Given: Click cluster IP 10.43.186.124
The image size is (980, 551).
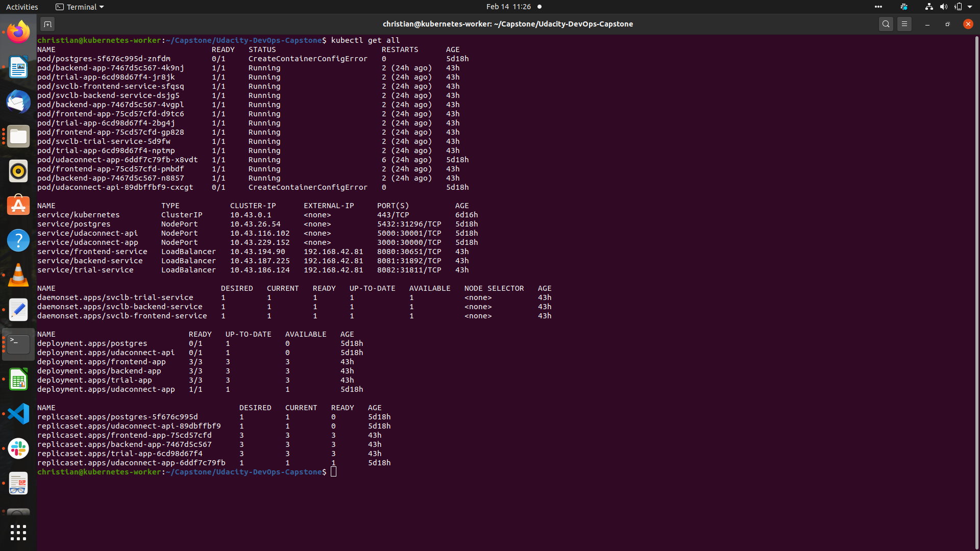Looking at the screenshot, I should [260, 270].
